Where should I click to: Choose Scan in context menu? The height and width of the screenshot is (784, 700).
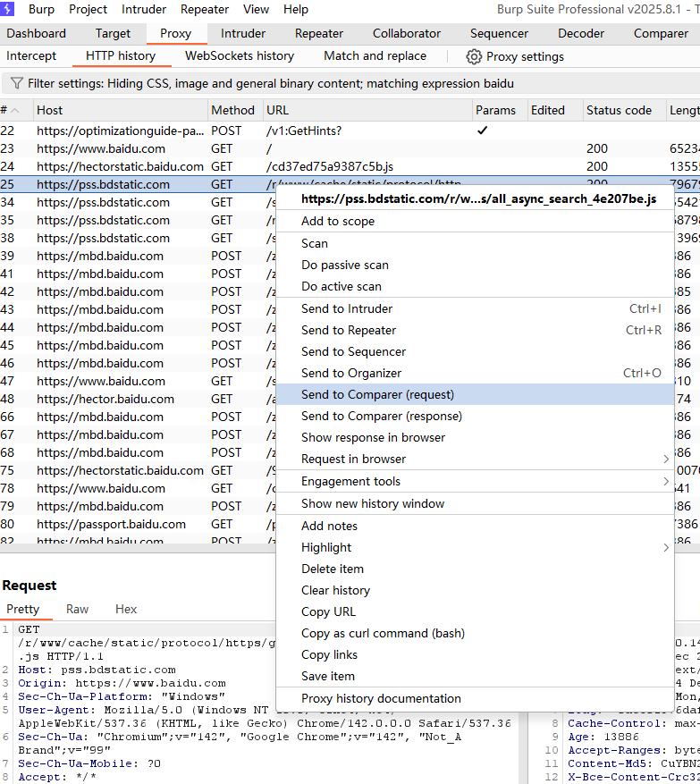click(x=475, y=243)
